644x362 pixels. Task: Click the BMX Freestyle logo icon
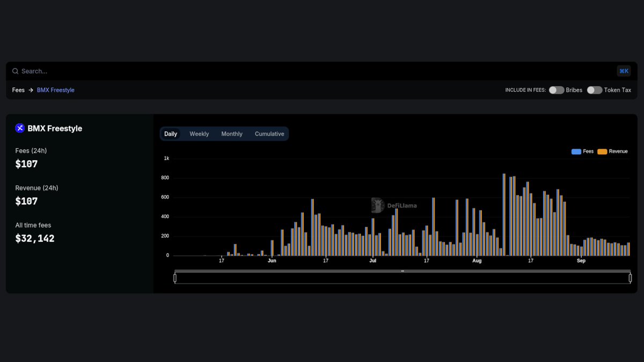coord(20,128)
